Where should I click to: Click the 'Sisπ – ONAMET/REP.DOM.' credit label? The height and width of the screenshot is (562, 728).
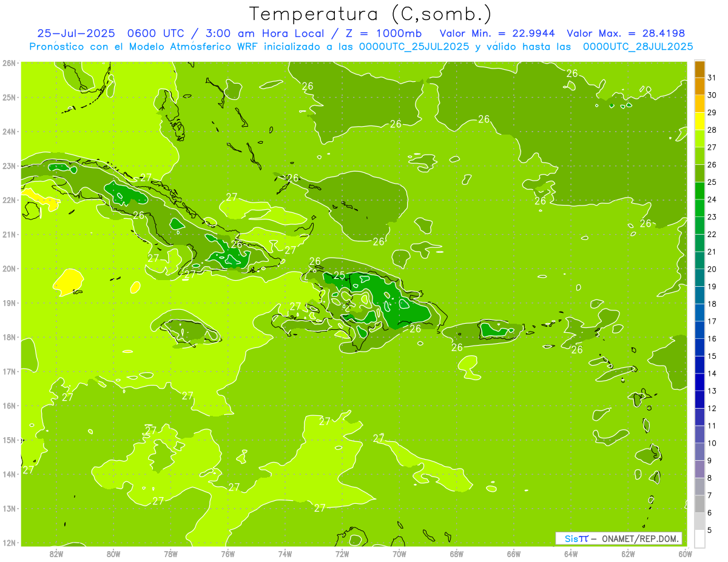coord(619,538)
